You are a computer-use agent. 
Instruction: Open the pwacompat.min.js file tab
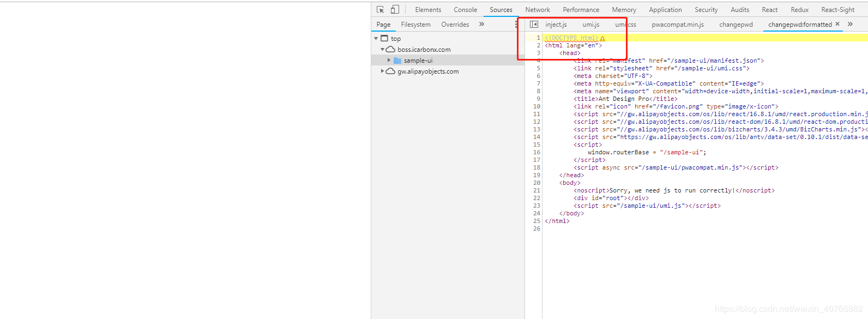point(678,25)
